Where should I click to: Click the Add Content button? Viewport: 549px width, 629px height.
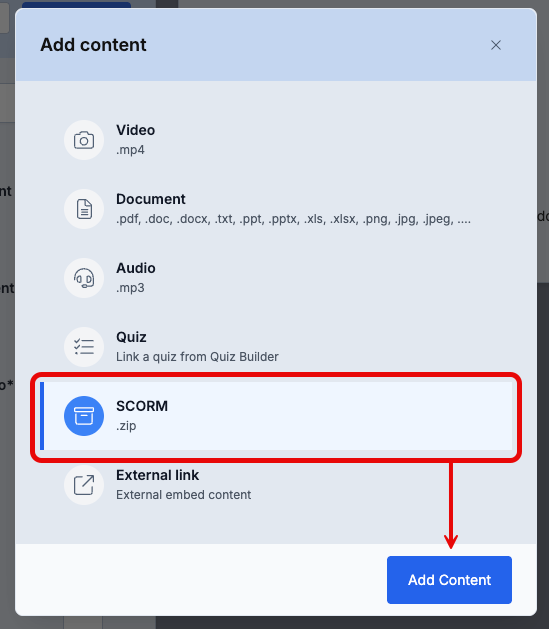[x=449, y=580]
